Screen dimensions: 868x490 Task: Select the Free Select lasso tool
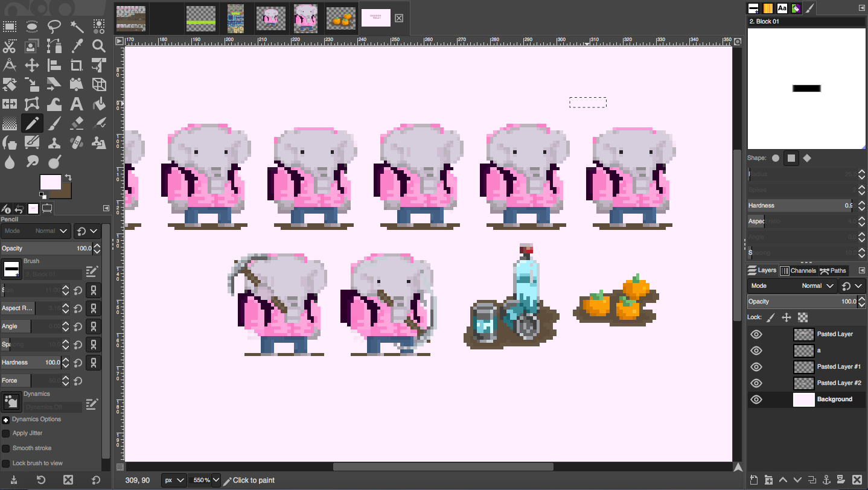click(54, 26)
